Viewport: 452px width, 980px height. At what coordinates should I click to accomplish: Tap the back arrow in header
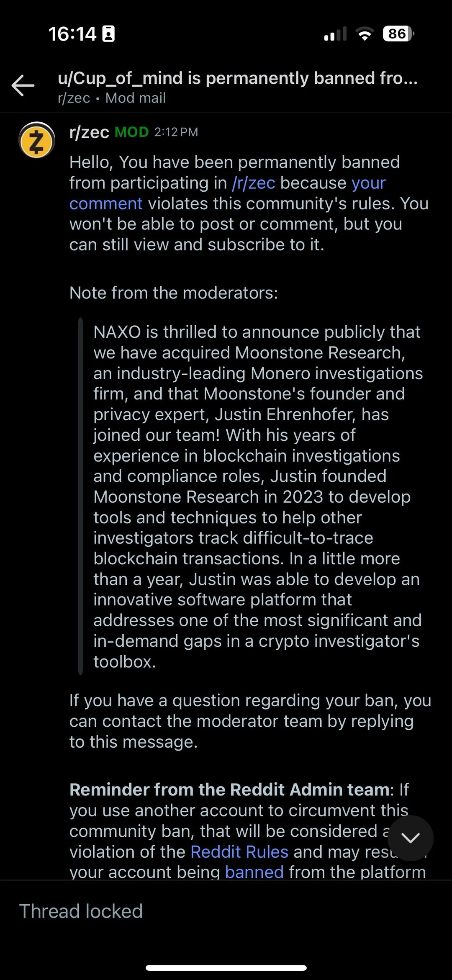(x=23, y=85)
